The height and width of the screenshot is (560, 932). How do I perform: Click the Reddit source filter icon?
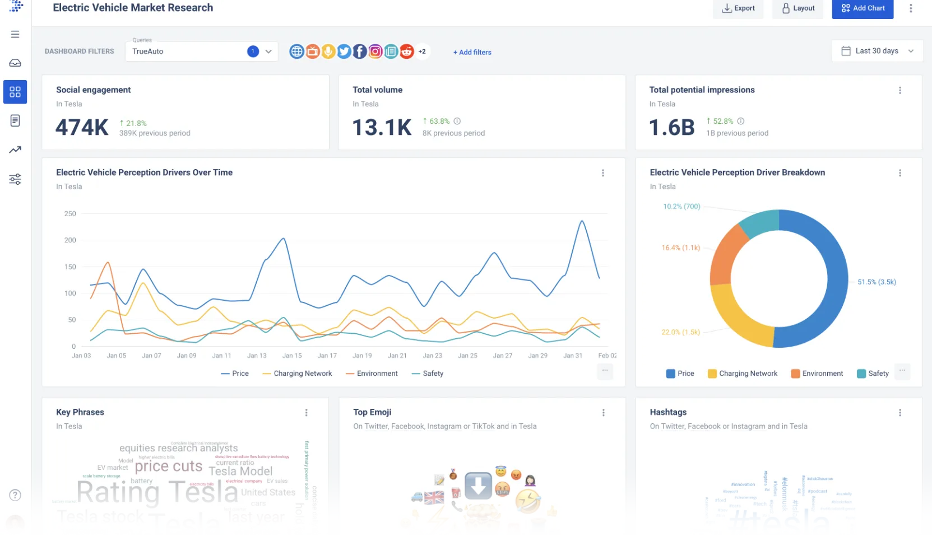click(406, 52)
